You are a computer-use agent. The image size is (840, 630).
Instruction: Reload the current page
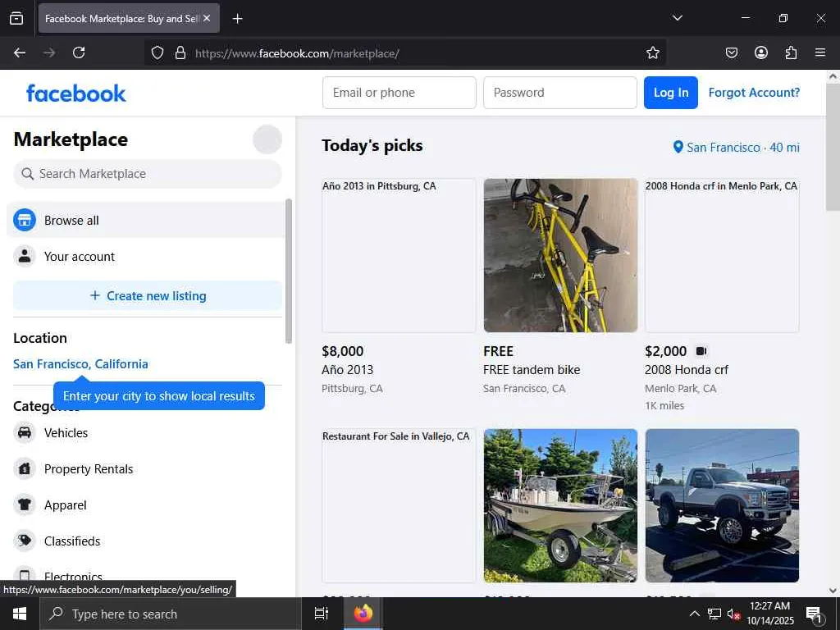coord(79,52)
